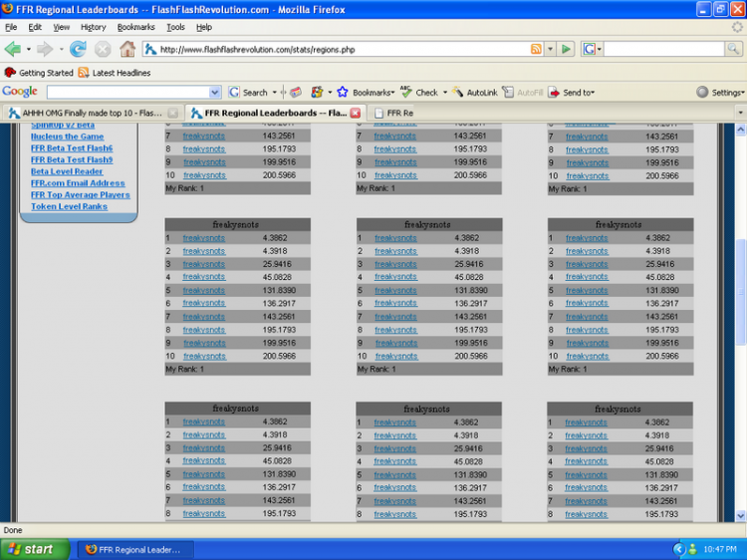
Task: Open the History menu
Action: point(93,27)
